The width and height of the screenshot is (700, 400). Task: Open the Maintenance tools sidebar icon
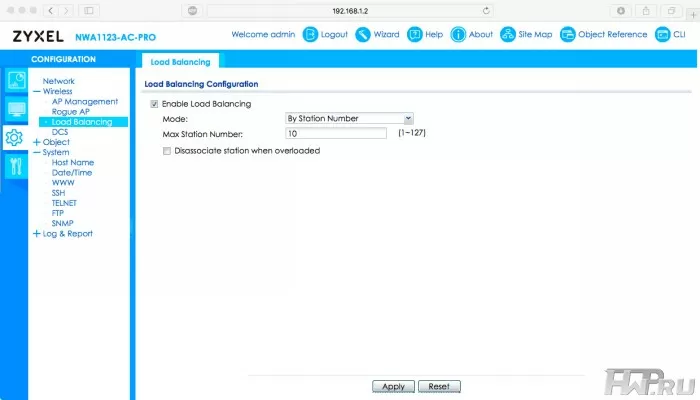tap(17, 166)
